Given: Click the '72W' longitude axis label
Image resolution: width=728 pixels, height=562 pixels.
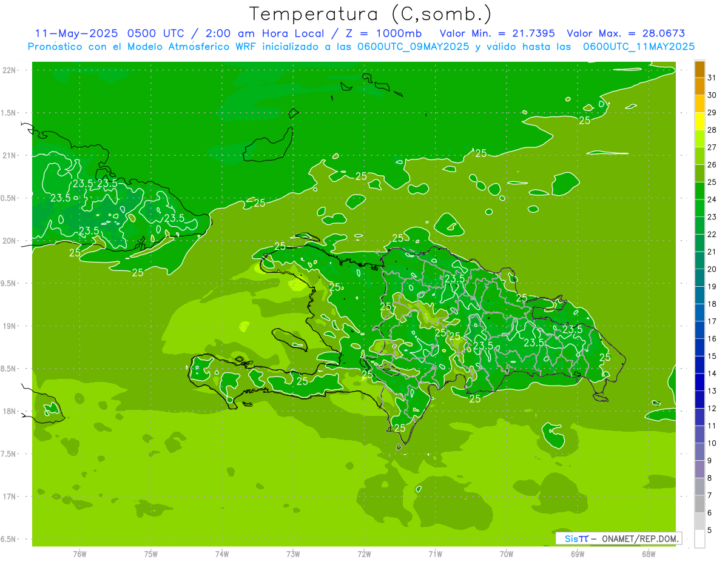Looking at the screenshot, I should click(x=364, y=554).
